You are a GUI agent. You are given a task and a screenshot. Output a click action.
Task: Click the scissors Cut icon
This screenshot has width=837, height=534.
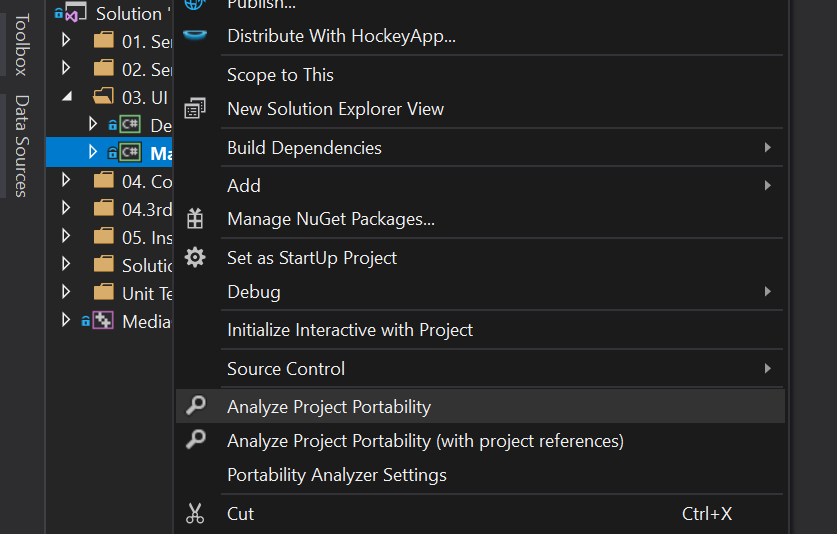(x=195, y=514)
